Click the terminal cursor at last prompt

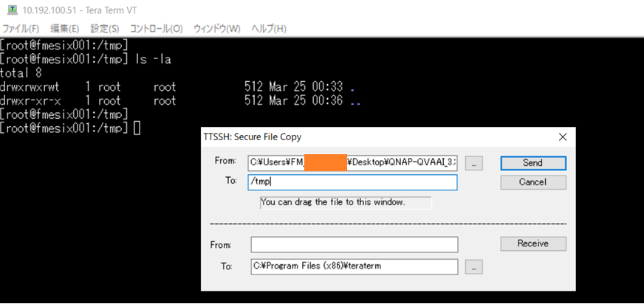tap(137, 128)
